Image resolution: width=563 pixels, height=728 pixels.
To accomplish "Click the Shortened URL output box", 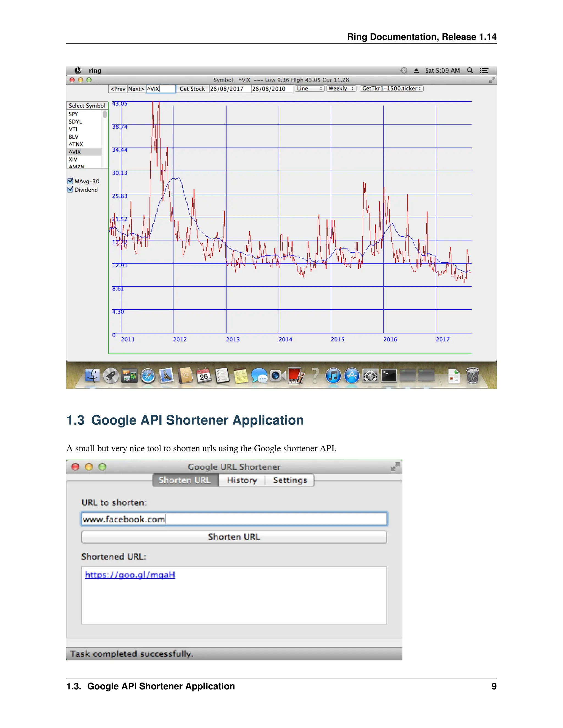I will pyautogui.click(x=234, y=595).
